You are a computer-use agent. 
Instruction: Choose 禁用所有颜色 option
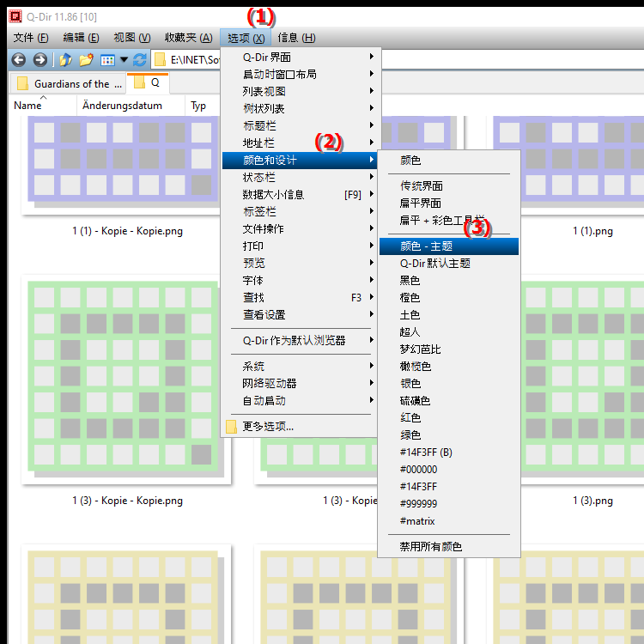pos(449,547)
